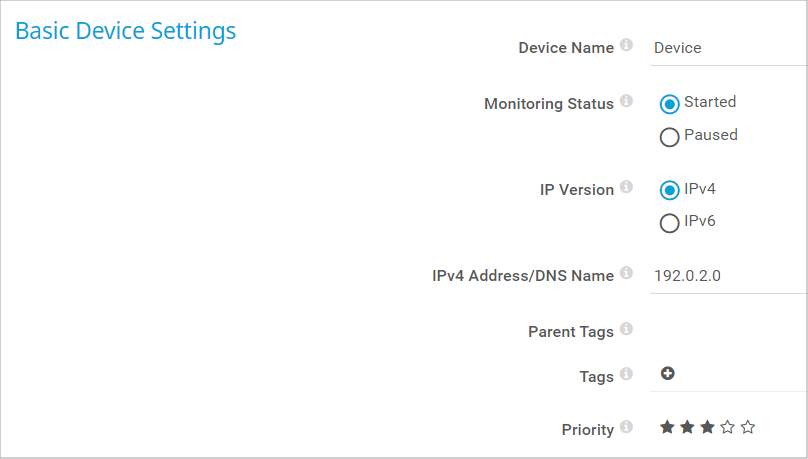Image resolution: width=808 pixels, height=459 pixels.
Task: Click the Priority info icon
Action: (626, 427)
